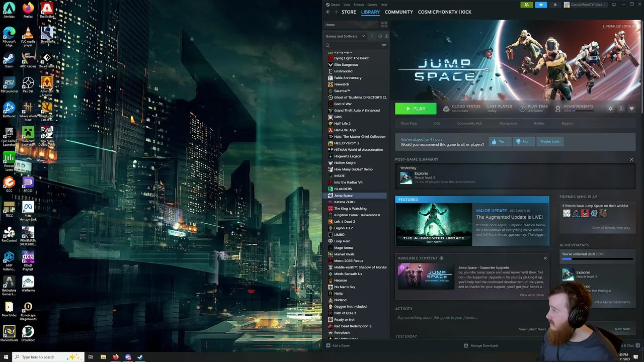Select Helldivers 2 in the library list

(x=346, y=143)
